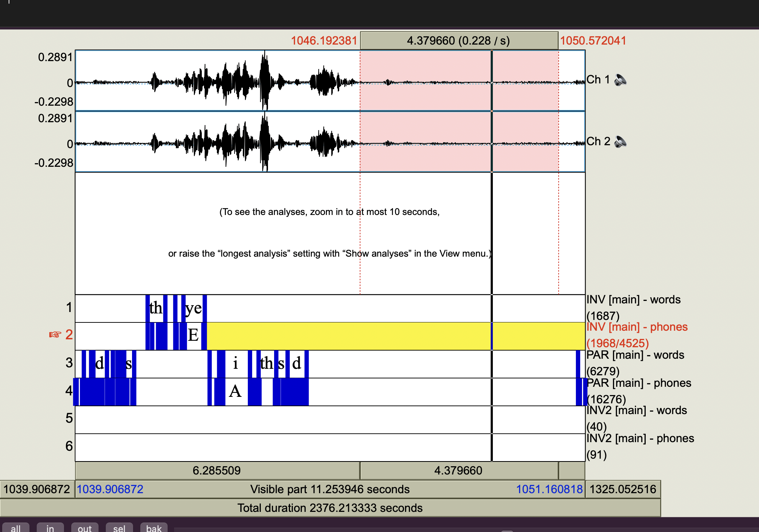759x532 pixels.
Task: Click the top selection duration 4.379660 (0.228 / s) bar
Action: 459,41
